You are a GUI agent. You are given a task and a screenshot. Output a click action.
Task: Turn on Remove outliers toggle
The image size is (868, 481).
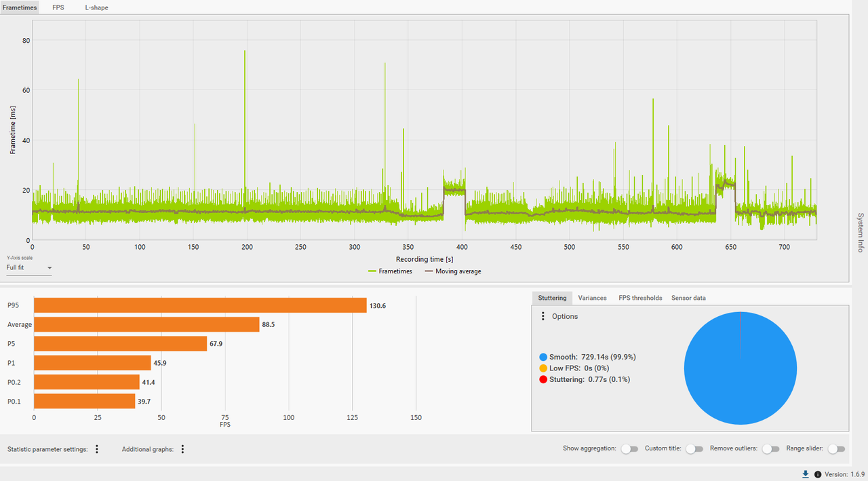point(770,449)
